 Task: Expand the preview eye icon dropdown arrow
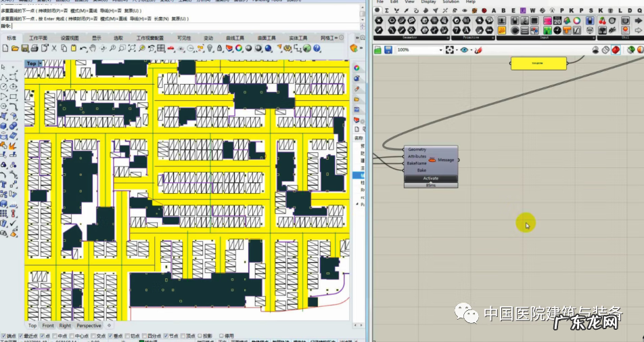tap(471, 50)
